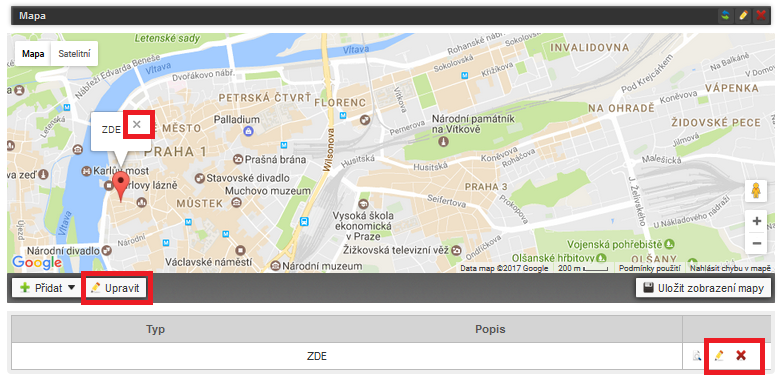This screenshot has width=779, height=378.
Task: View ZDE row detail magnifier icon
Action: [697, 356]
